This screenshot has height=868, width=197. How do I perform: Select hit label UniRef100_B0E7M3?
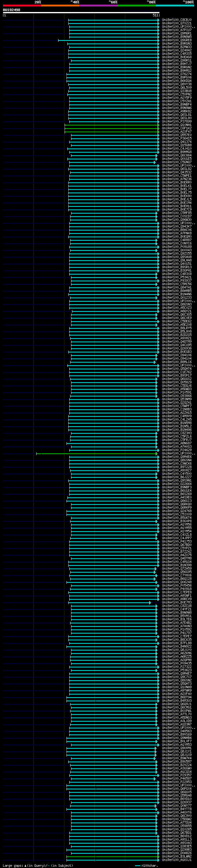tap(176, 602)
